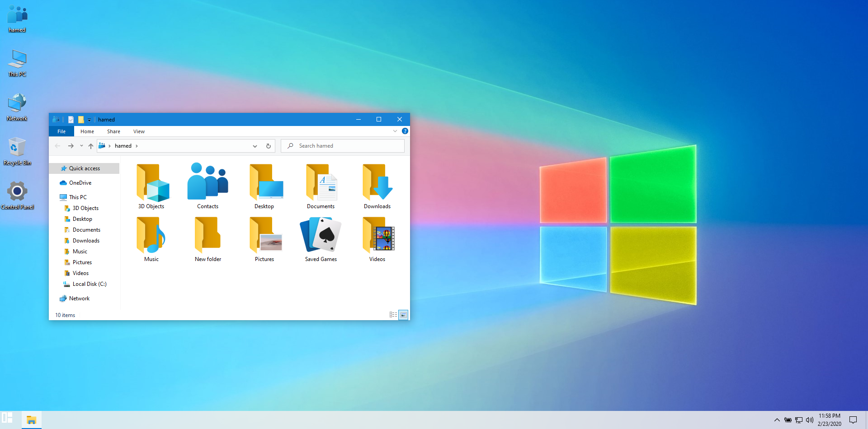Open the Saved Games folder
Screen dimensions: 868x429
(x=321, y=235)
